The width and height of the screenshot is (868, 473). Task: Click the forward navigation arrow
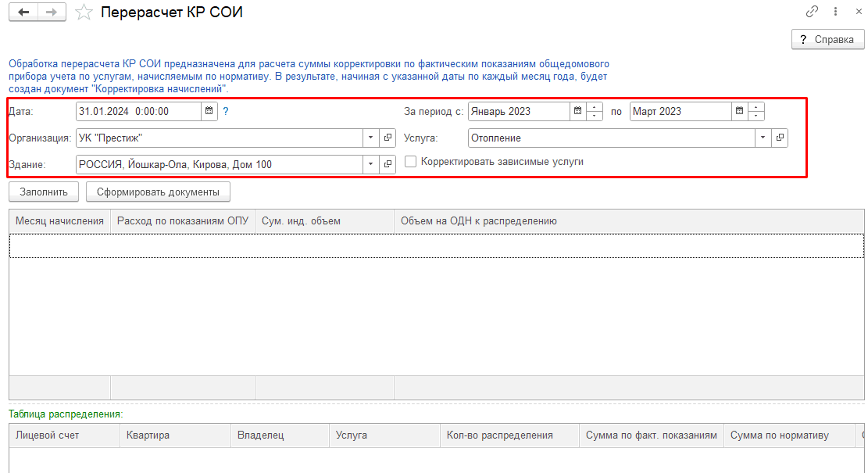[52, 13]
